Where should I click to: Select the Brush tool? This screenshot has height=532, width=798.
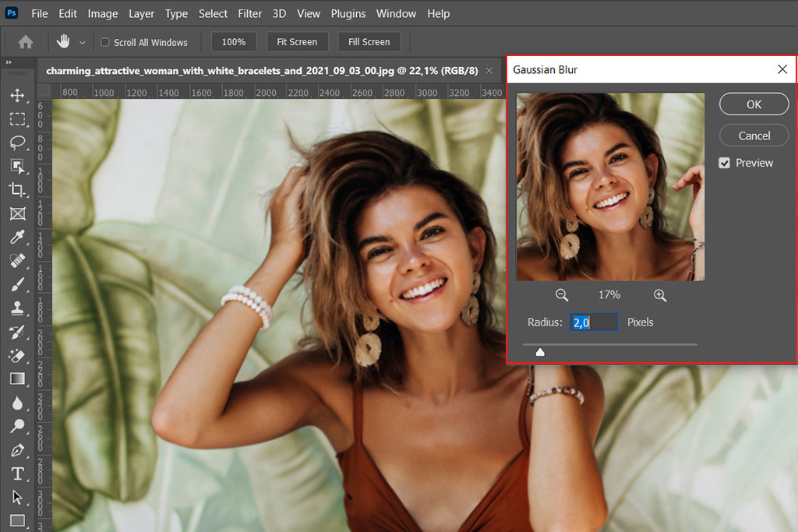pyautogui.click(x=17, y=284)
